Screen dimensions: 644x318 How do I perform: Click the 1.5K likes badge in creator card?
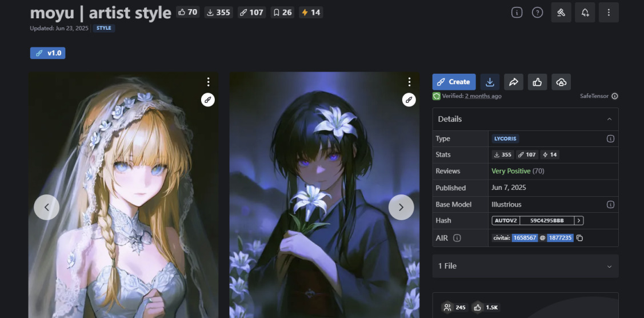486,307
